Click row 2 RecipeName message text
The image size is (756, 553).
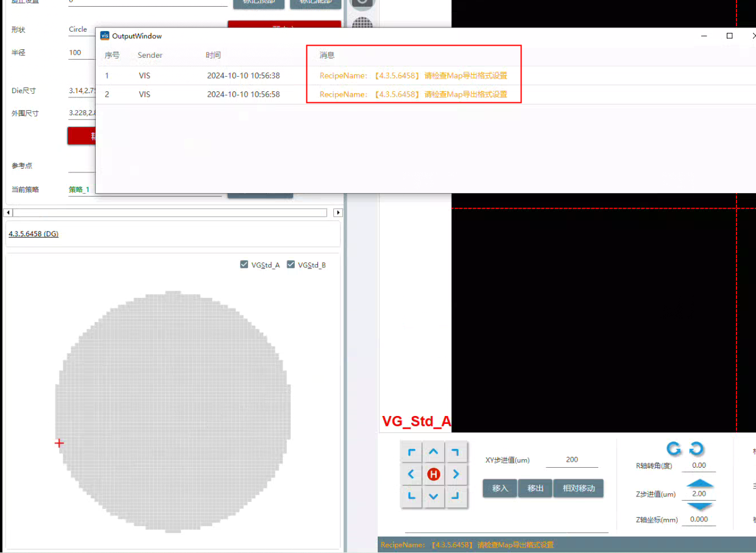tap(413, 94)
